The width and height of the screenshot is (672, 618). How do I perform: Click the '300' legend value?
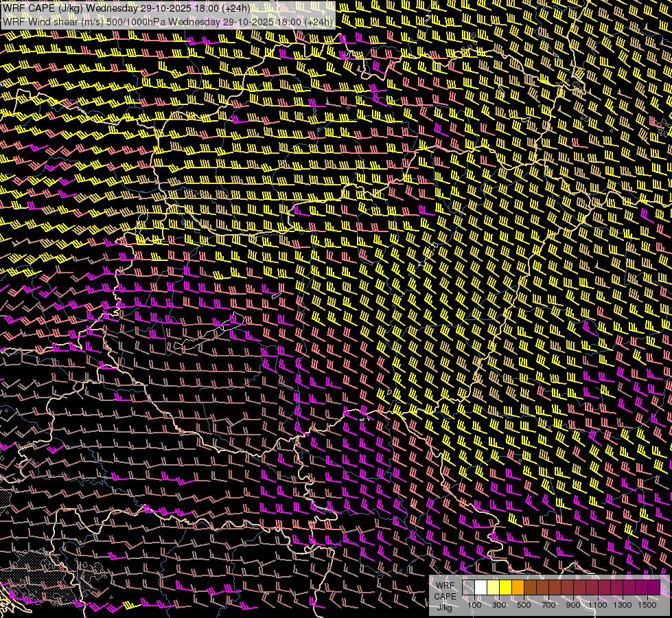coord(499,605)
